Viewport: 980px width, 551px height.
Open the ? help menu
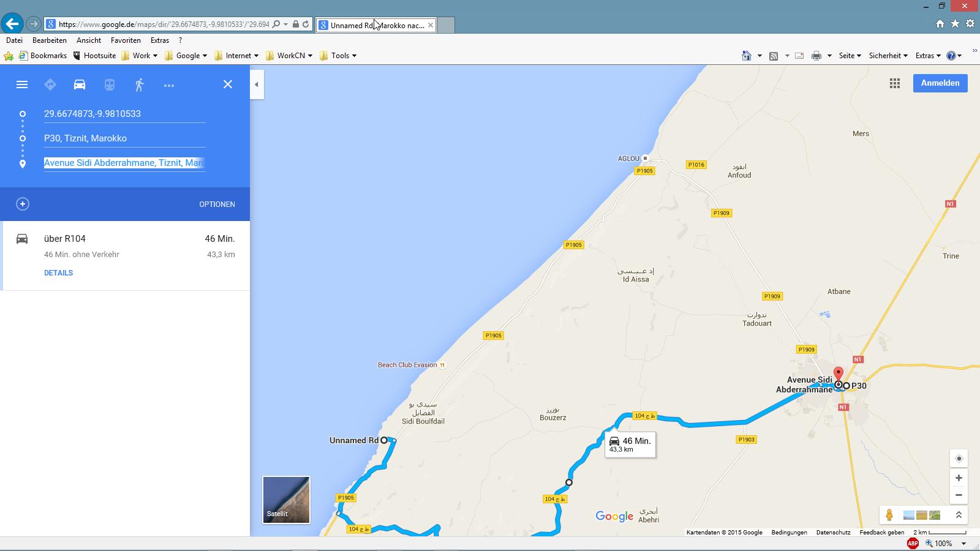click(x=180, y=40)
